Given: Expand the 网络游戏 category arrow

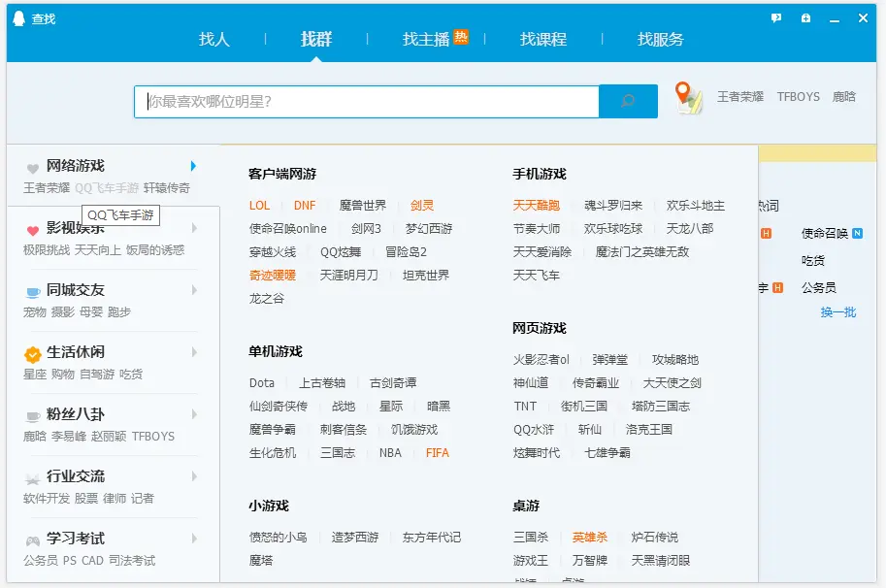Looking at the screenshot, I should pos(193,166).
